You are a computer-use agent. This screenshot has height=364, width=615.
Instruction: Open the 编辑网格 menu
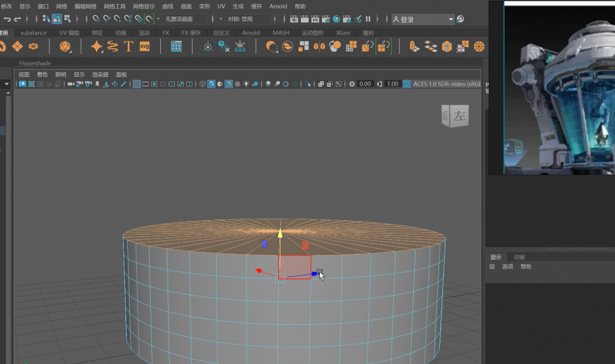(85, 6)
